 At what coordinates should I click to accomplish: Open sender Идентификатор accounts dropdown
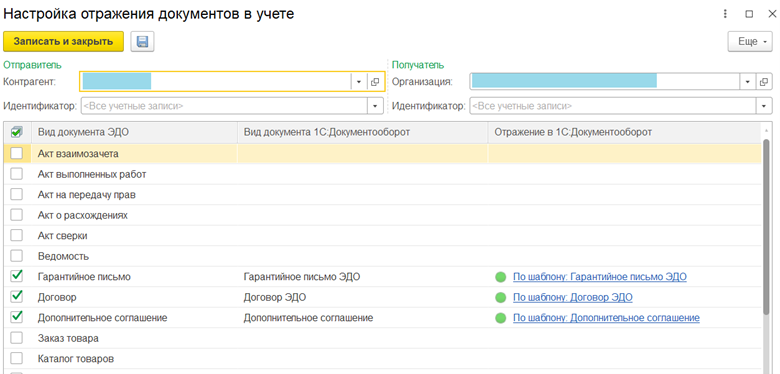click(x=375, y=106)
